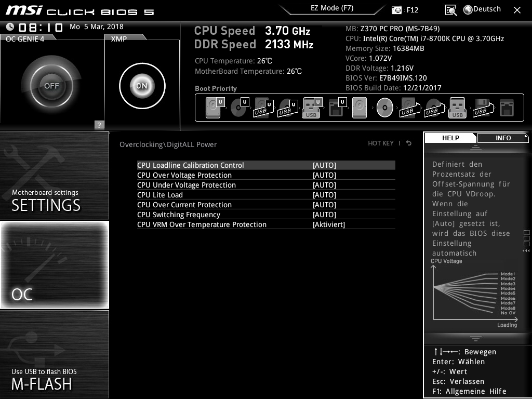Click the Memory Size 16384MB text
The width and height of the screenshot is (532, 399).
click(385, 48)
